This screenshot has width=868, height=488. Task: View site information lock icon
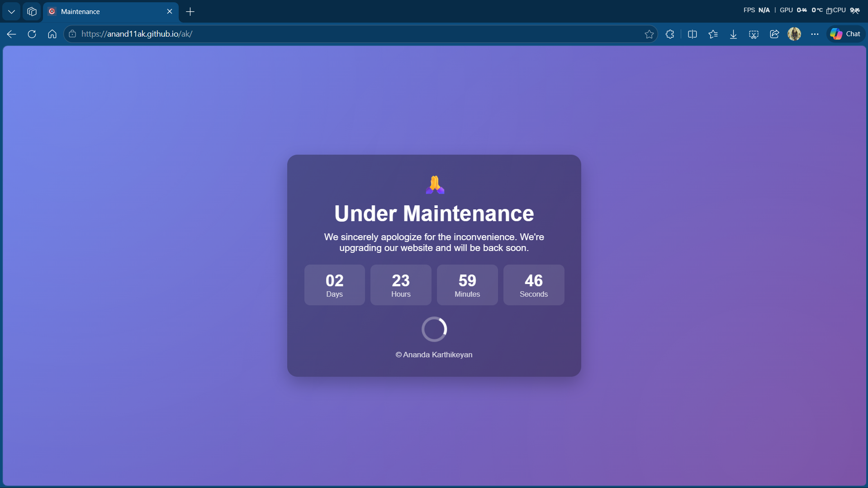[x=72, y=34]
